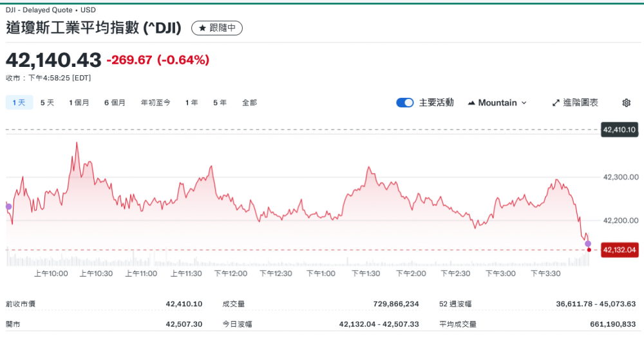Select the 1 年 range
This screenshot has width=644, height=339.
click(x=191, y=102)
